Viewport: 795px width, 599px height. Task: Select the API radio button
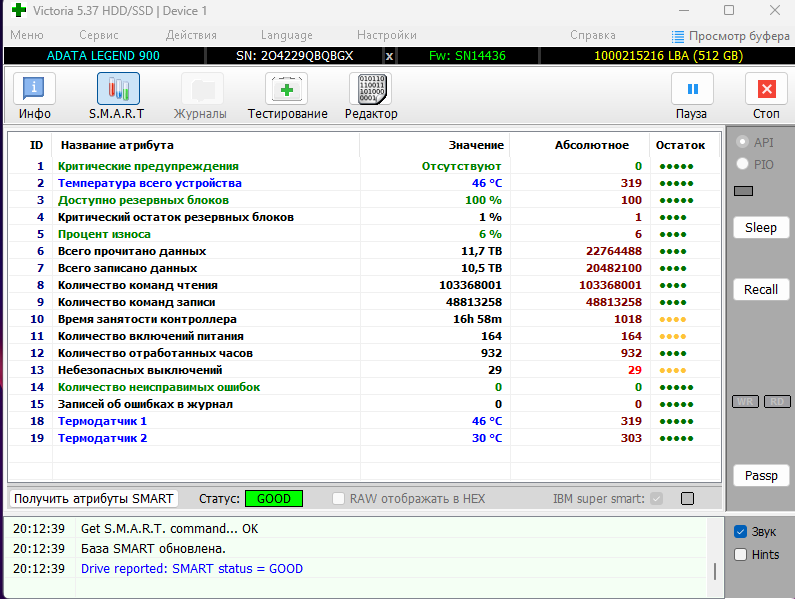tap(742, 142)
